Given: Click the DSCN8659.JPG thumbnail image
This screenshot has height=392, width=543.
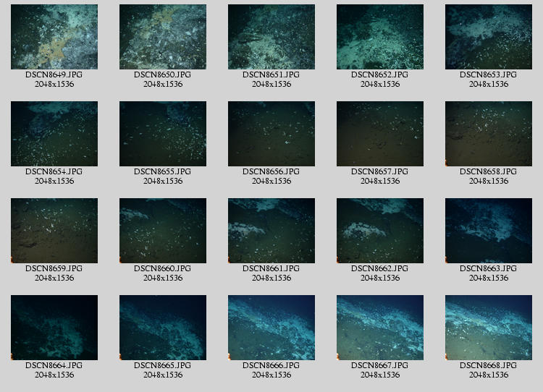Looking at the screenshot, I should pos(54,231).
